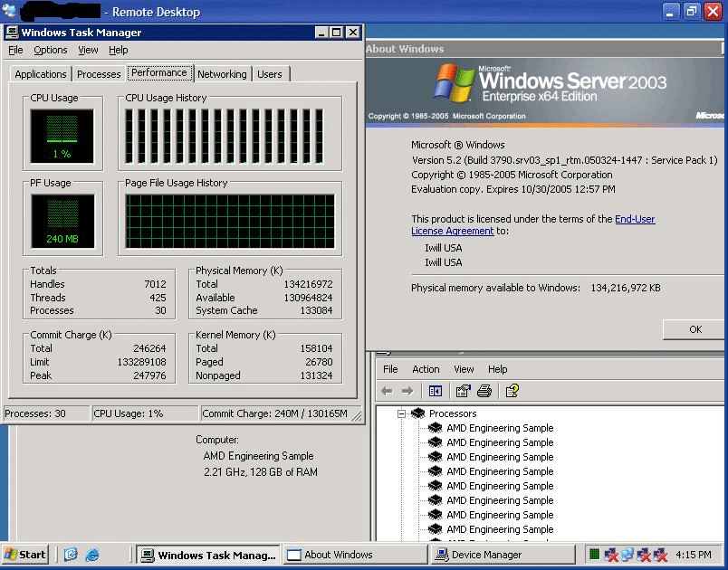Viewport: 728px width, 570px height.
Task: Click the 4:15 PM clock in the tray
Action: coord(694,555)
